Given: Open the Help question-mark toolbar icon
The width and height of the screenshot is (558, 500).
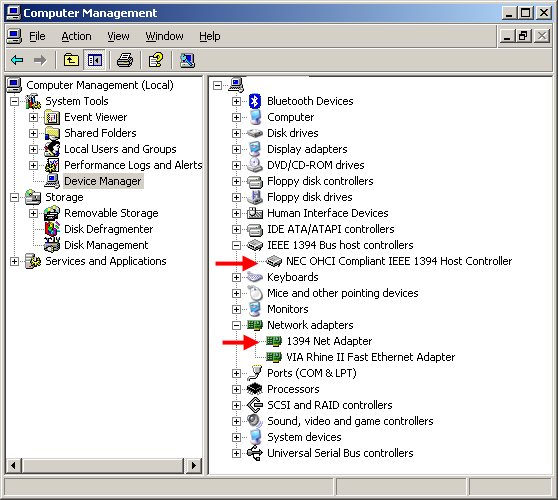Looking at the screenshot, I should click(156, 60).
